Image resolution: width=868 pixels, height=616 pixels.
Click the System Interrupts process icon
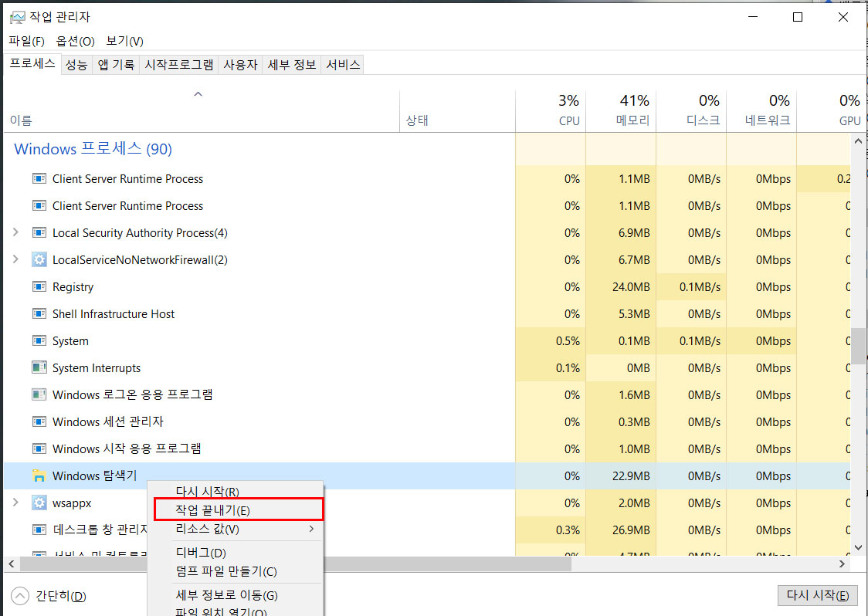(39, 367)
